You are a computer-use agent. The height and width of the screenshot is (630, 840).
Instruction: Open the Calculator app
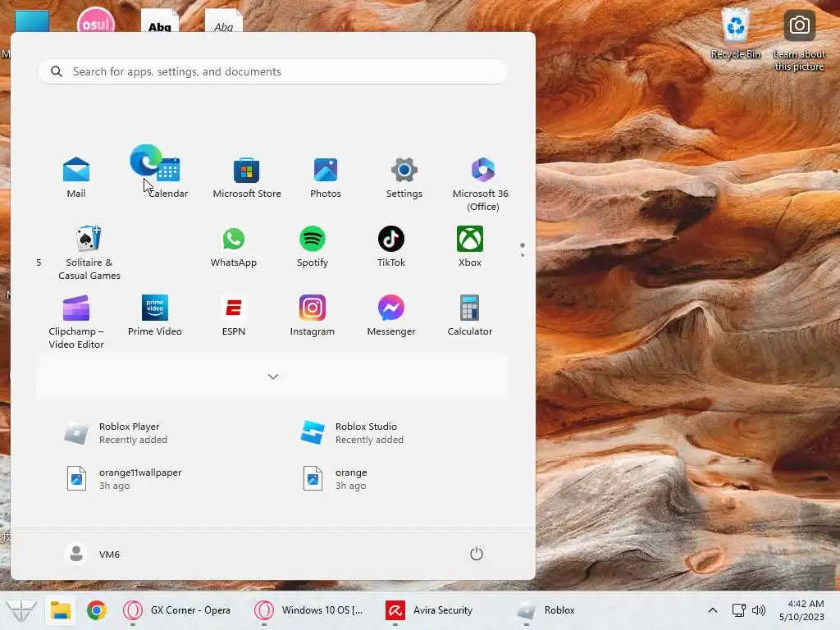(470, 316)
